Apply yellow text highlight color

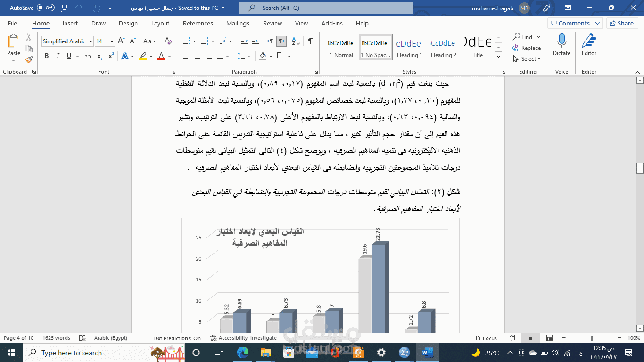pos(143,56)
